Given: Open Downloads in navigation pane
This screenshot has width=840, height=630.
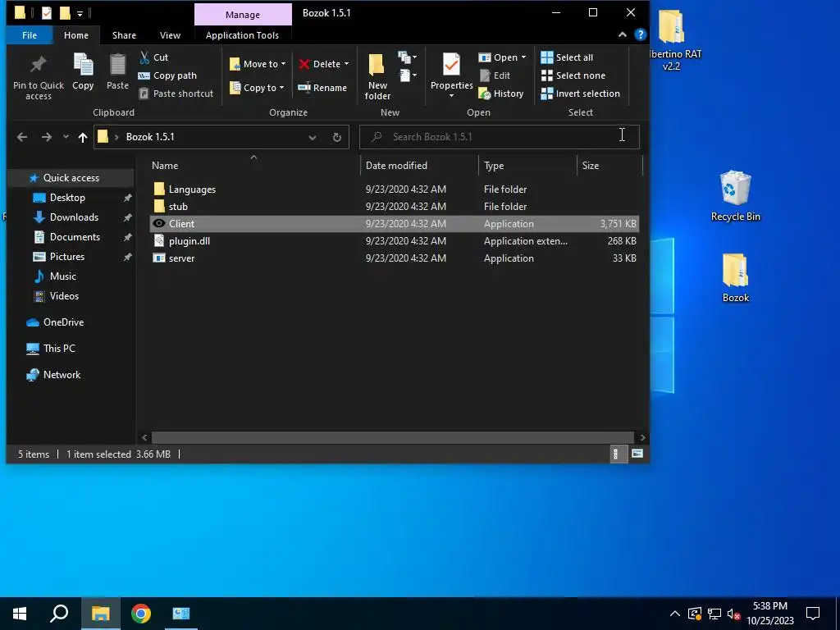Looking at the screenshot, I should coord(74,217).
